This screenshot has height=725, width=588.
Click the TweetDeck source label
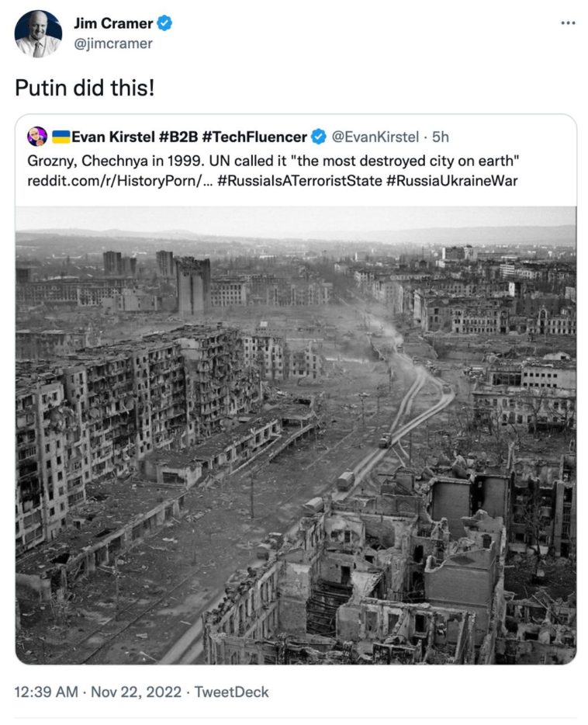[x=232, y=692]
